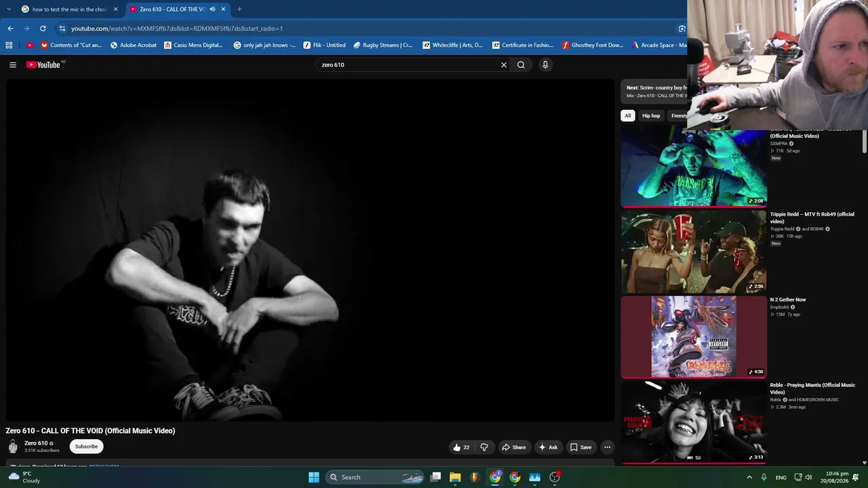Screen dimensions: 868x488
Task: Open the Adobe Acrobat bookmark
Action: click(133, 45)
